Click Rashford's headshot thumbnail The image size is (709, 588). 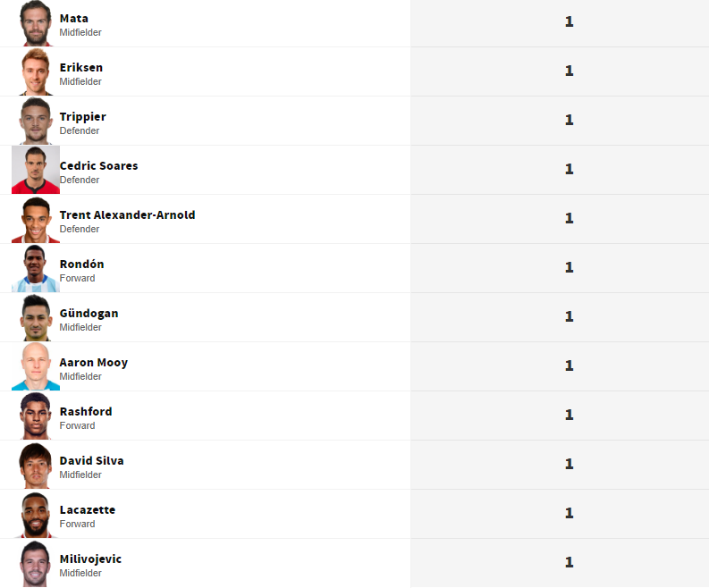pyautogui.click(x=36, y=416)
